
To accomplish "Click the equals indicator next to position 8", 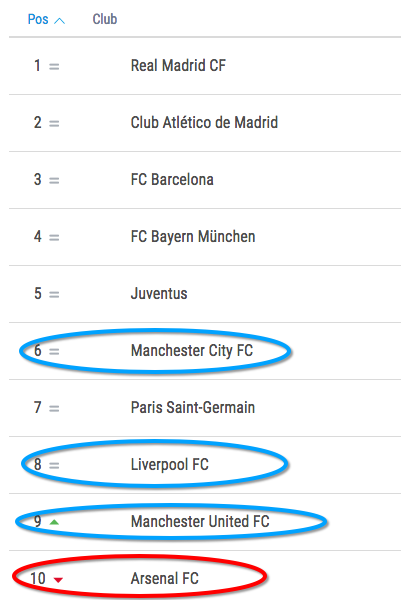I will tap(54, 466).
